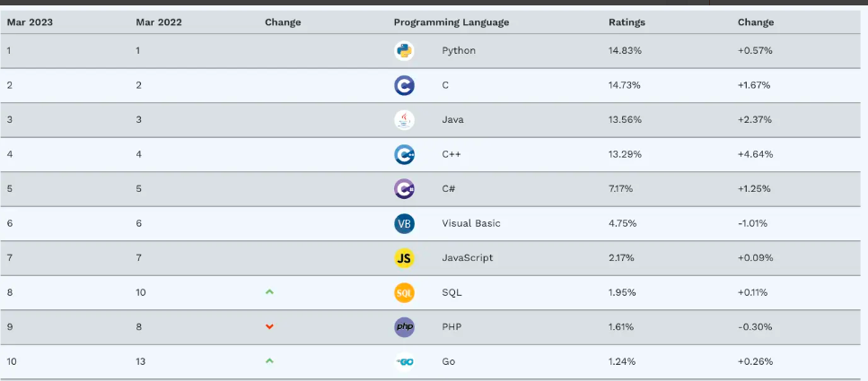Click the +4.64% change value for C++
The height and width of the screenshot is (381, 868).
tap(755, 154)
